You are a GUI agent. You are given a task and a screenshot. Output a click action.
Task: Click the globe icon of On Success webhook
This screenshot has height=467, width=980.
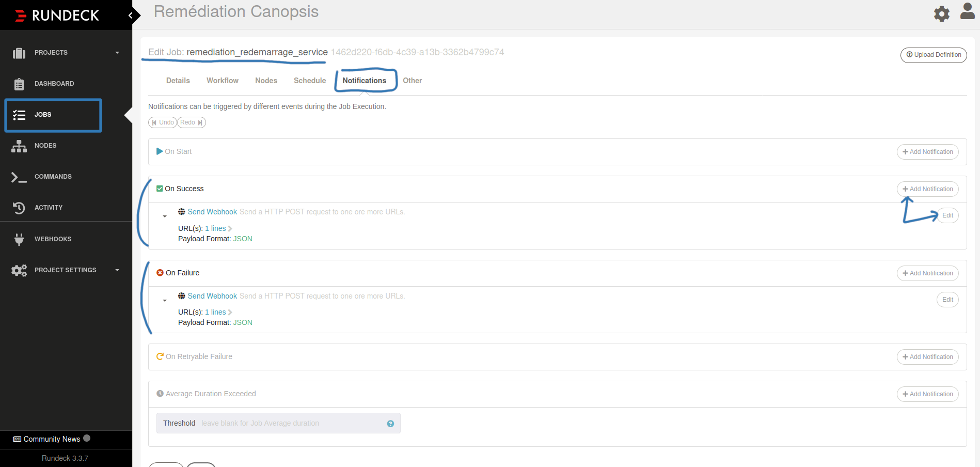coord(182,212)
